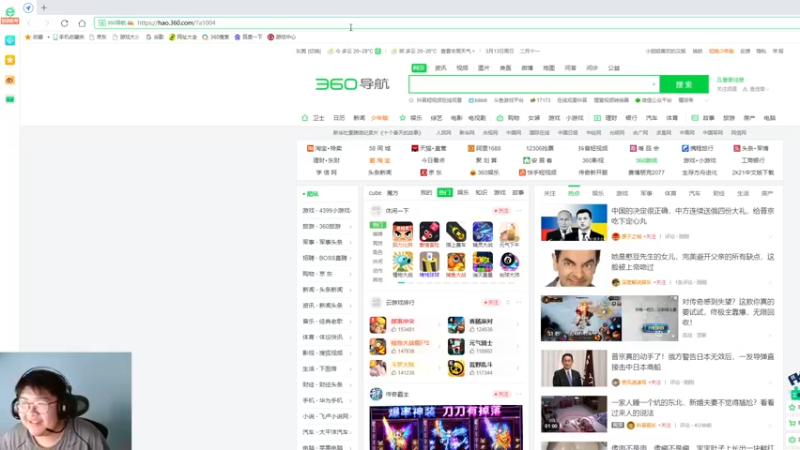Switch to the 财经 news tab
The image size is (800, 450).
pyautogui.click(x=719, y=193)
